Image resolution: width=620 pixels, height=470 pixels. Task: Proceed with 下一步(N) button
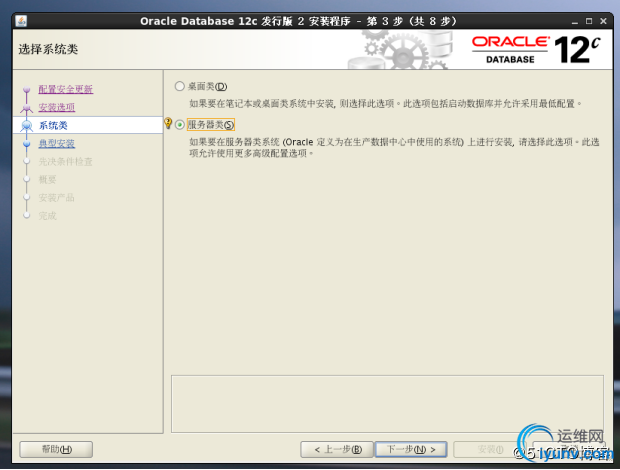coord(411,449)
